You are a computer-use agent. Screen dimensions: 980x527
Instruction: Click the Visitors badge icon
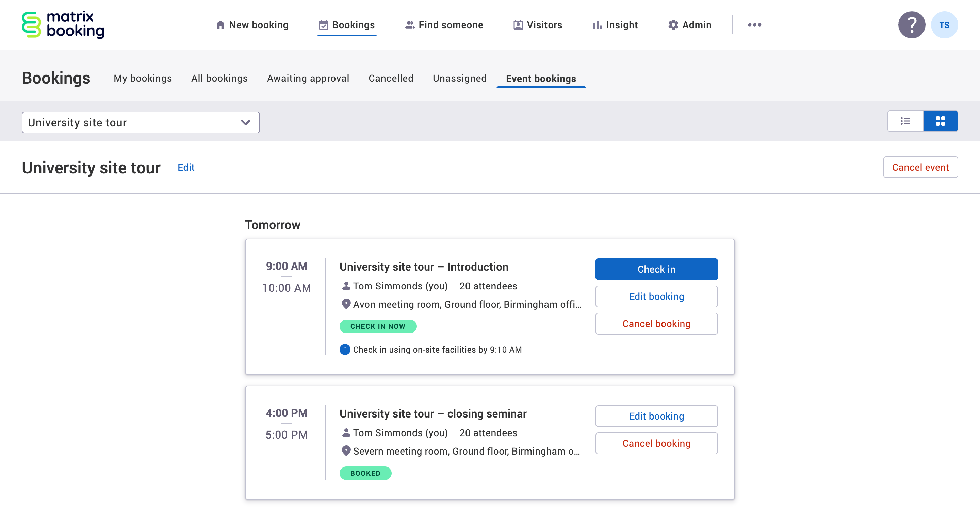(x=518, y=25)
